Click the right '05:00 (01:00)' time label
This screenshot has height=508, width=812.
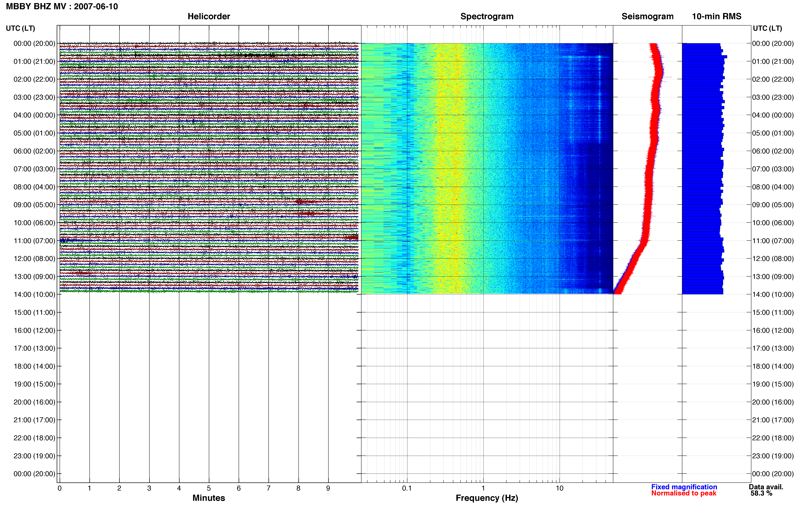773,133
